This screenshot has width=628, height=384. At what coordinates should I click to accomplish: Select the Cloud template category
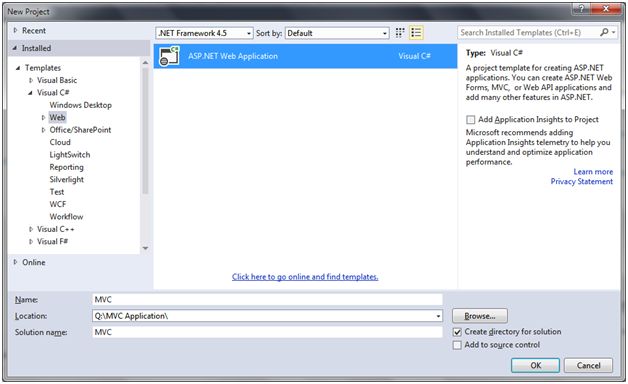pos(60,143)
